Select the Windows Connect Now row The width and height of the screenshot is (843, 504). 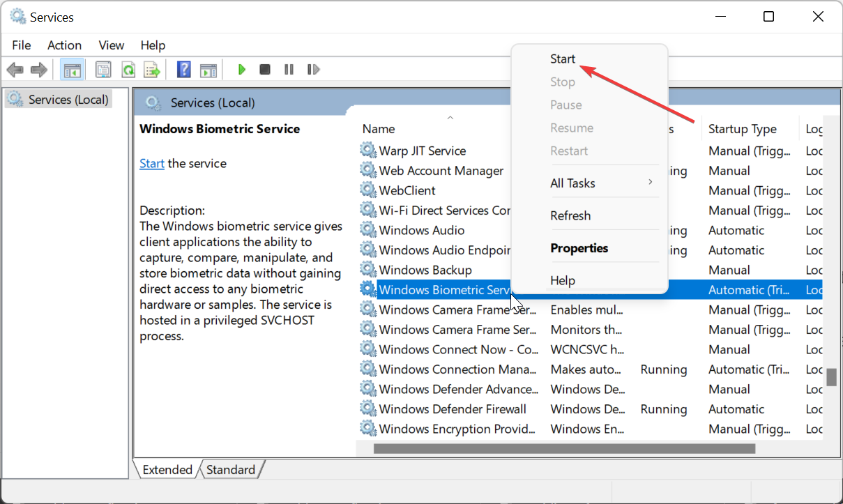click(590, 349)
